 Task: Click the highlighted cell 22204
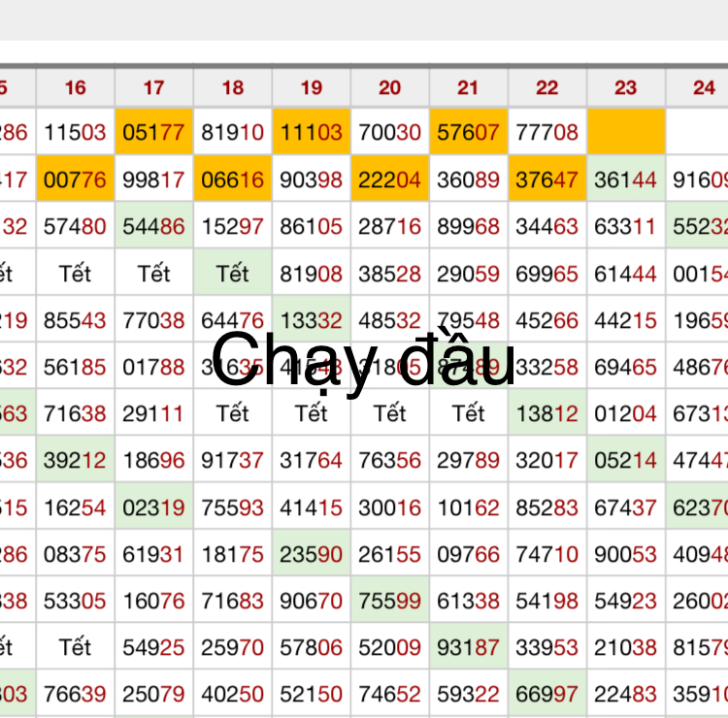click(390, 179)
